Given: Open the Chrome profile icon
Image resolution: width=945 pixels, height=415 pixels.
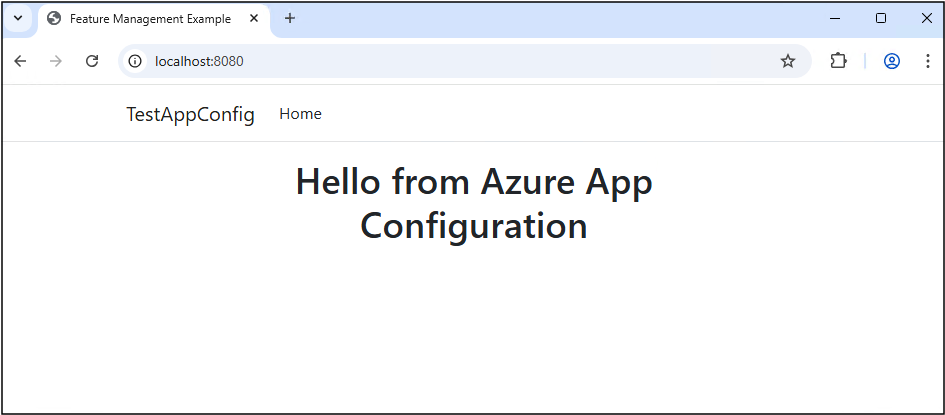Looking at the screenshot, I should pos(892,61).
